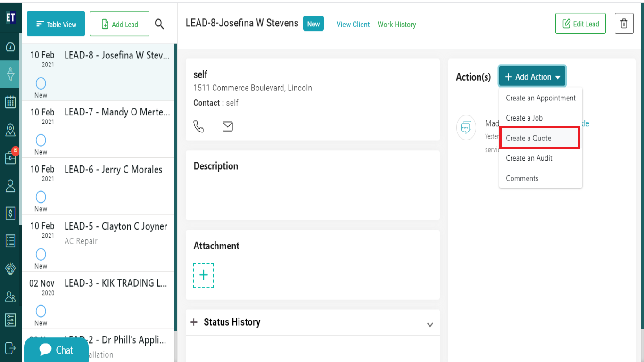Viewport: 644px width, 362px height.
Task: Open the handshake icon in sidebar
Action: 10,269
